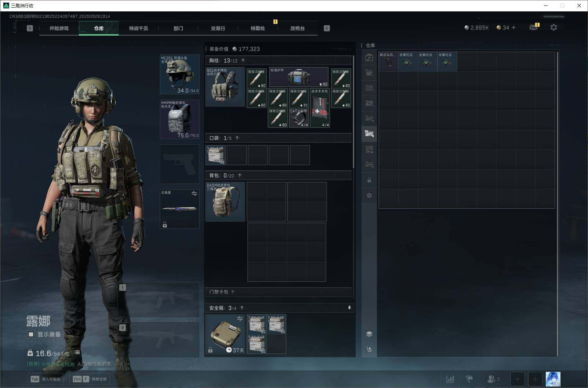This screenshot has width=588, height=388.
Task: Show help for 背包 backpack capacity
Action: pyautogui.click(x=240, y=176)
